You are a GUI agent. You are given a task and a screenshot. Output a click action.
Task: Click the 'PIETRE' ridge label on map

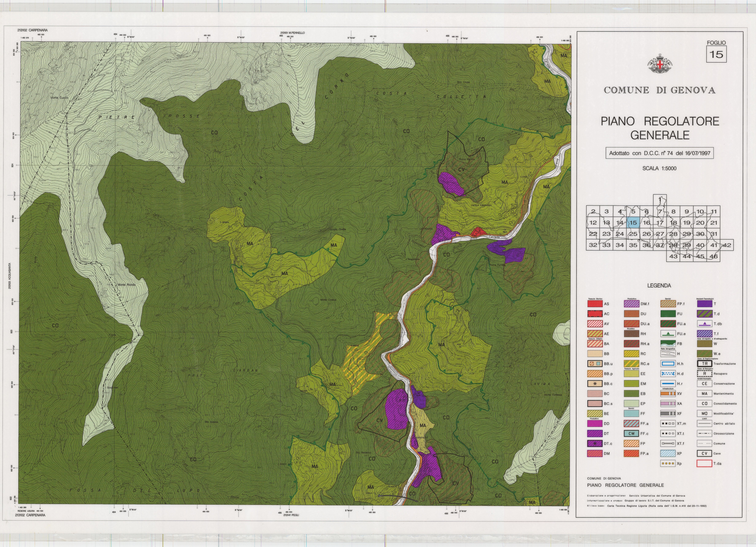point(117,117)
